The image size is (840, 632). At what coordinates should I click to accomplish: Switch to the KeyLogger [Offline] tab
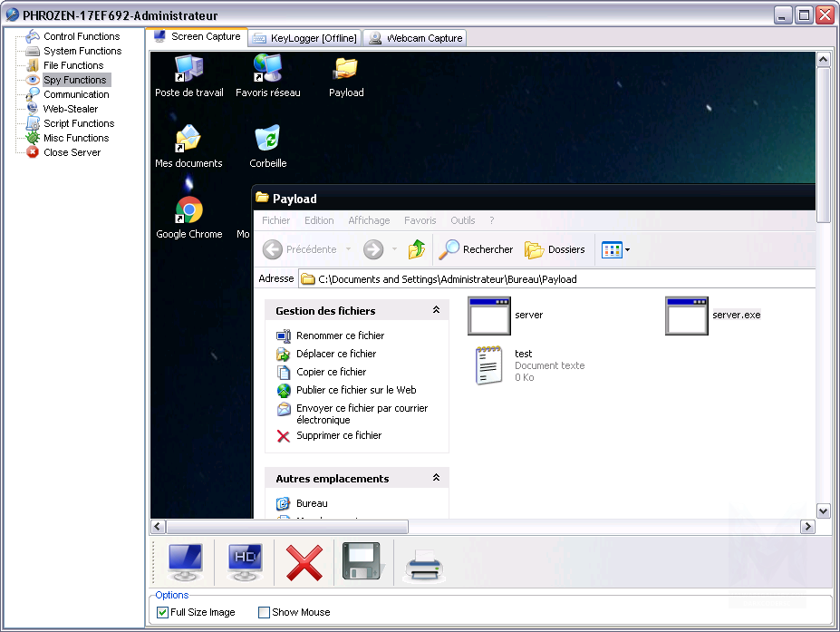tap(304, 38)
